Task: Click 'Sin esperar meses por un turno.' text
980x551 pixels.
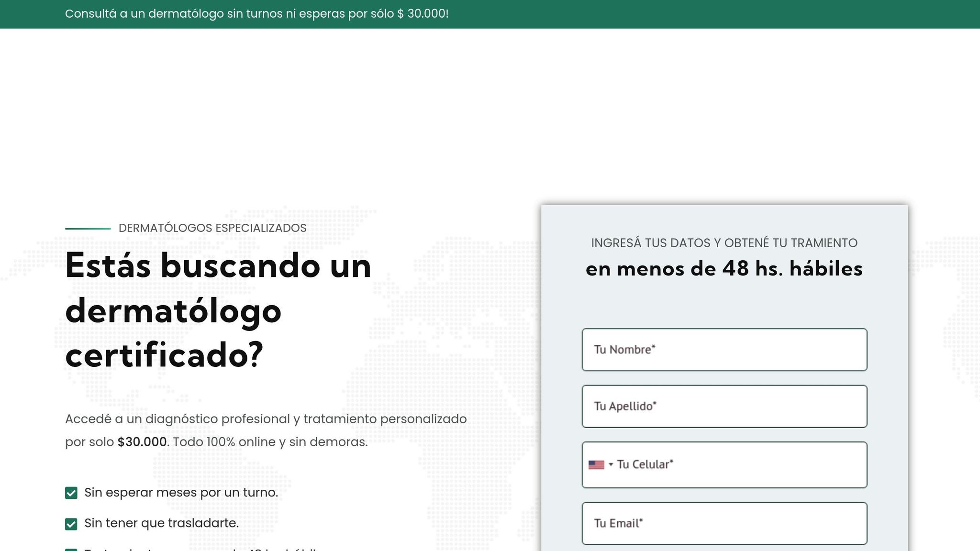Action: click(181, 493)
